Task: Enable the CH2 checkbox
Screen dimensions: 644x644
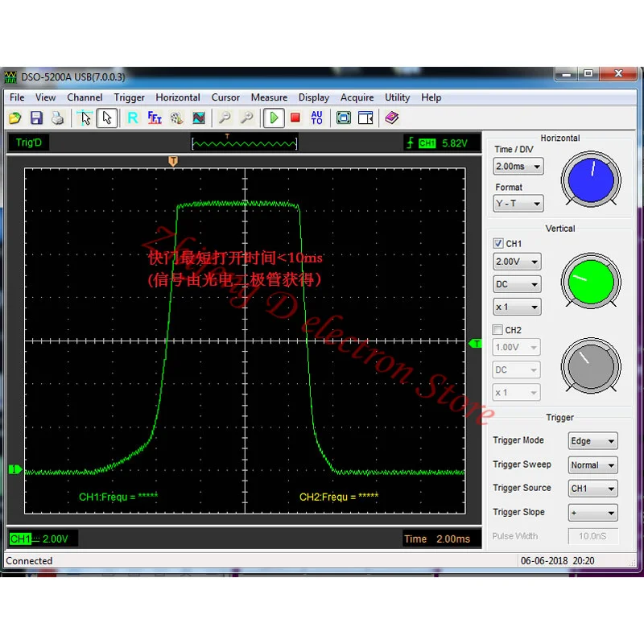Action: (x=498, y=330)
